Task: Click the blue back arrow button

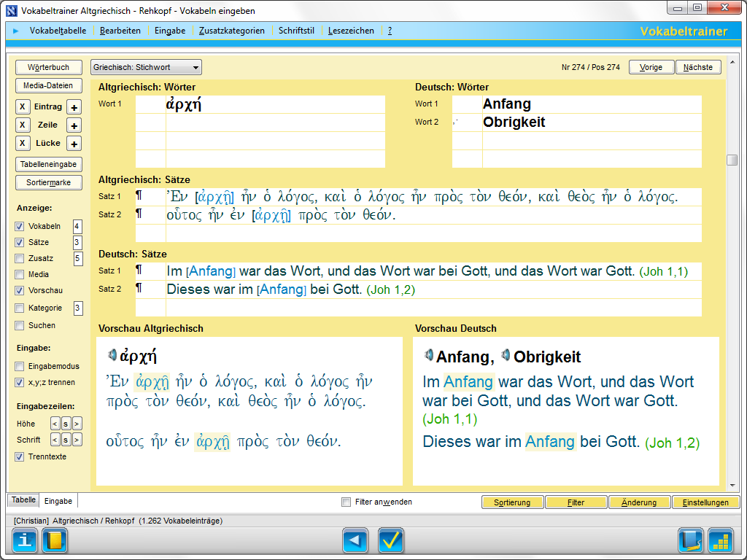Action: pos(355,540)
